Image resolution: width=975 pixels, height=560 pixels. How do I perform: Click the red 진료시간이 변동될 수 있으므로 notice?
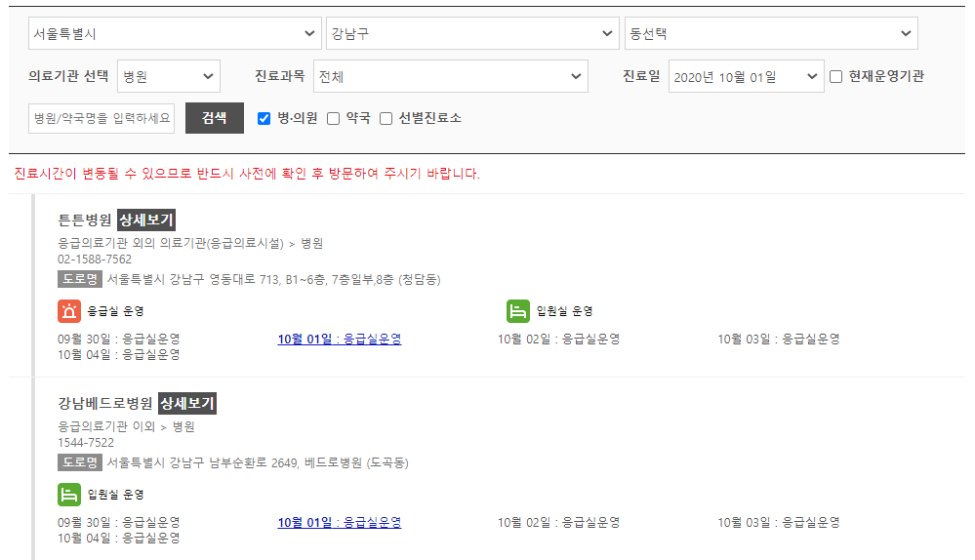(x=247, y=174)
